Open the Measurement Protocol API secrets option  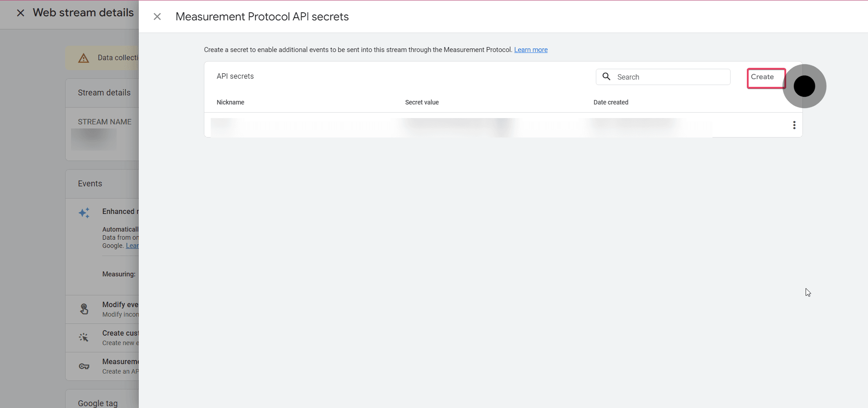(x=102, y=366)
